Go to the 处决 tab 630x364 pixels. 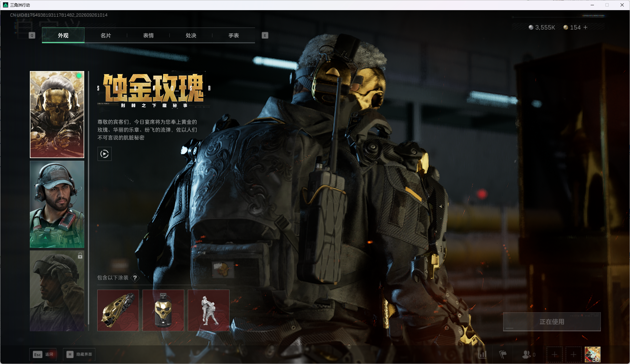click(191, 35)
